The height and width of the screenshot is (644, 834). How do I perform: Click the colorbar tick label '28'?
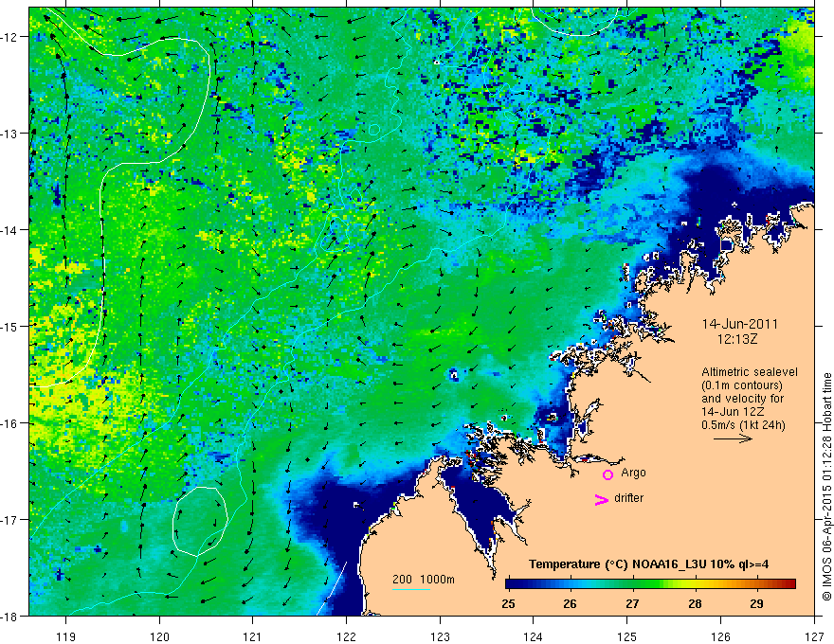[x=695, y=604]
